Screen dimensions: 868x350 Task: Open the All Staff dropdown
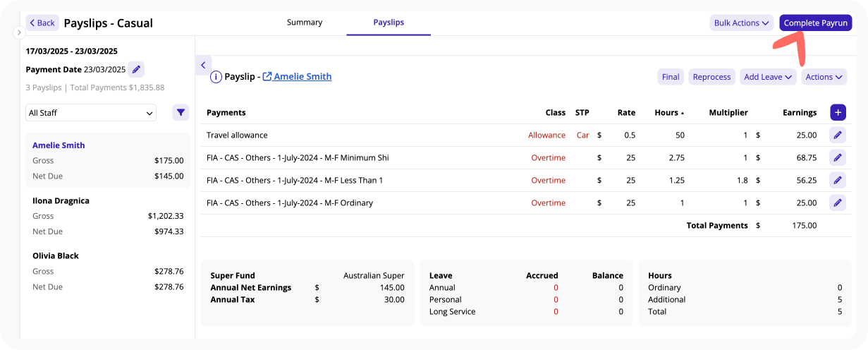[x=91, y=113]
